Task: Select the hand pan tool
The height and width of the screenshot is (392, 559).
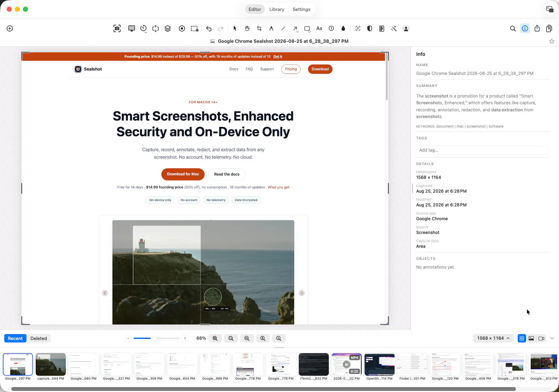Action: coord(247,28)
